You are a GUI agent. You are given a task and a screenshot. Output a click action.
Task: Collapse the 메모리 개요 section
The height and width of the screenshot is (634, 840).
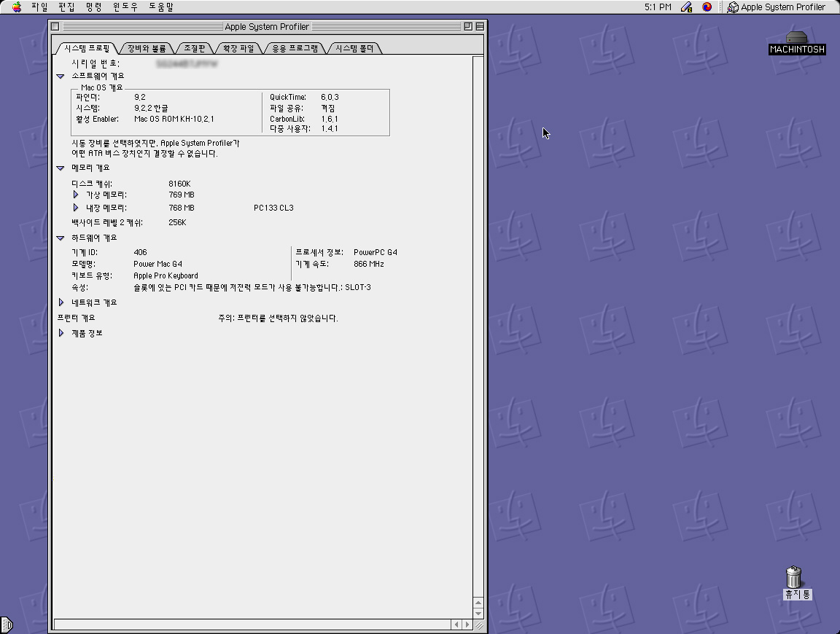tap(61, 168)
